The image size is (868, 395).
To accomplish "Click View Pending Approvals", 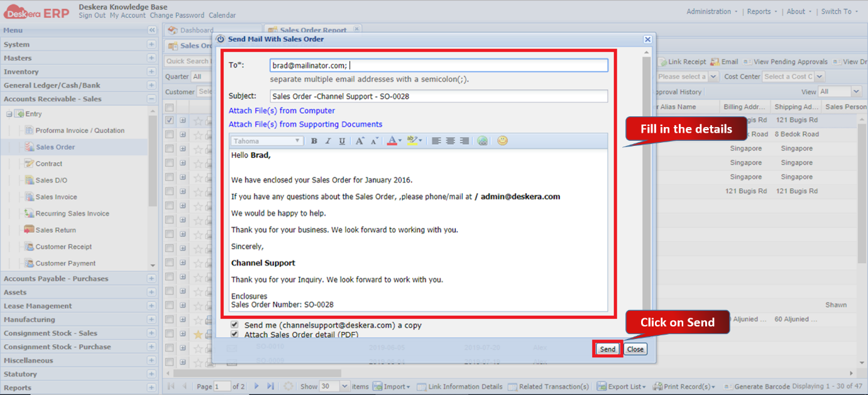I will (785, 62).
